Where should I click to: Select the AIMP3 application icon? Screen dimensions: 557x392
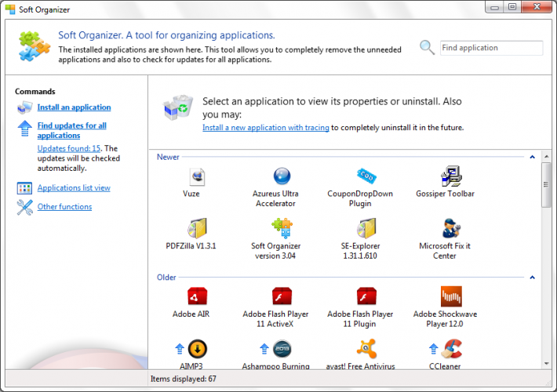197,349
